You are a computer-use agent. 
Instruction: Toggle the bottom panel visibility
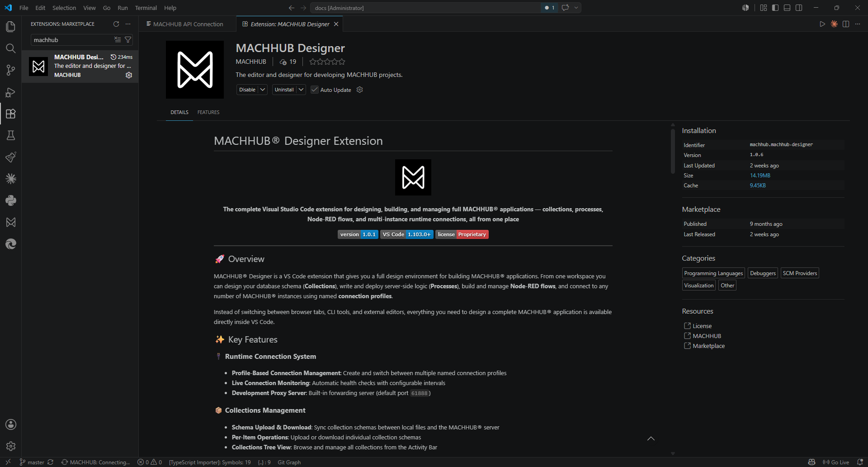click(x=787, y=8)
